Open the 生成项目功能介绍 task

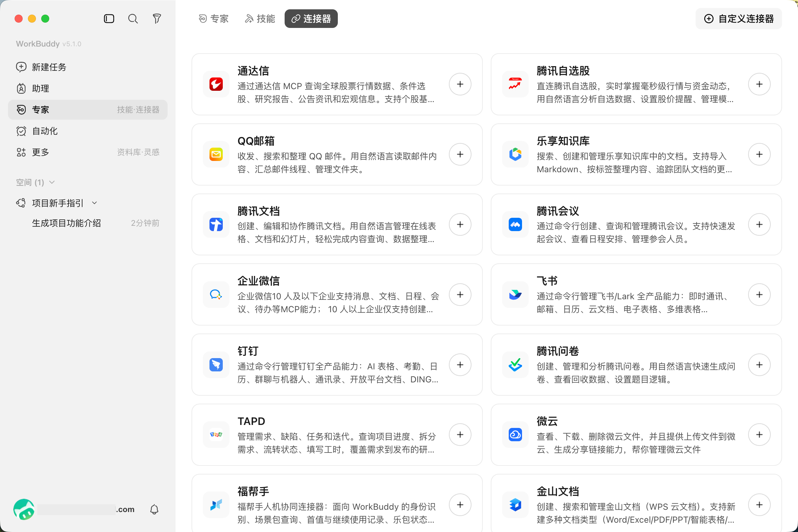click(x=87, y=223)
